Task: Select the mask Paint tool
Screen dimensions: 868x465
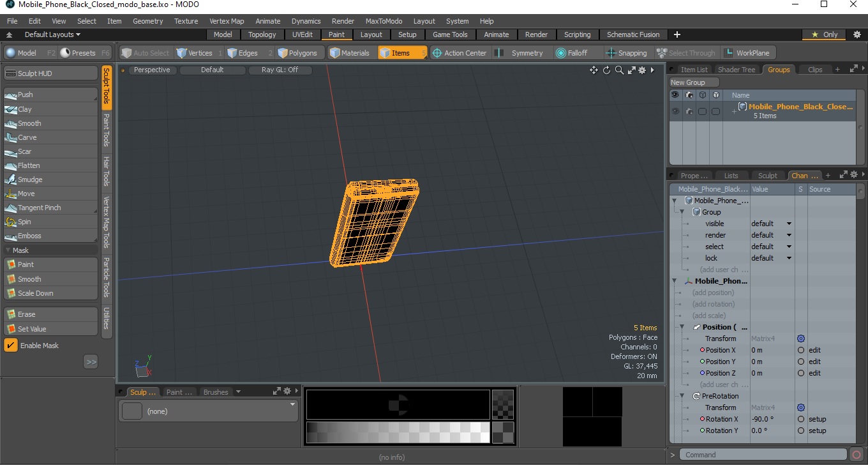Action: pos(50,264)
